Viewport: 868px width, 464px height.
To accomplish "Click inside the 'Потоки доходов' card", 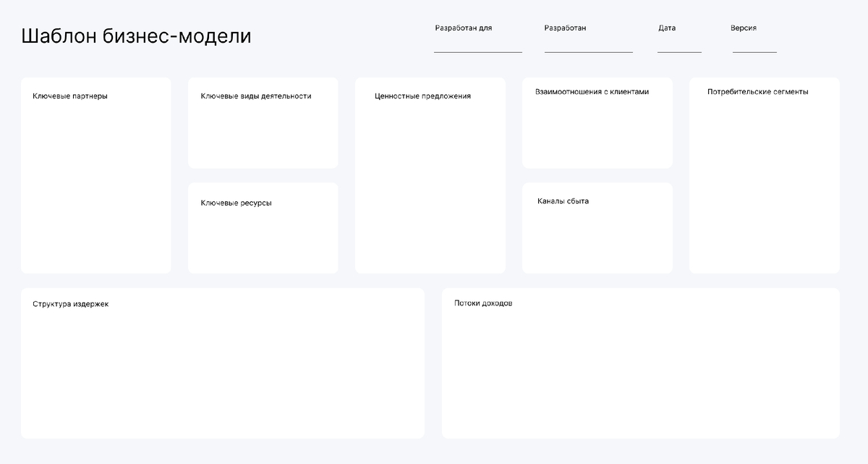I will pos(641,363).
